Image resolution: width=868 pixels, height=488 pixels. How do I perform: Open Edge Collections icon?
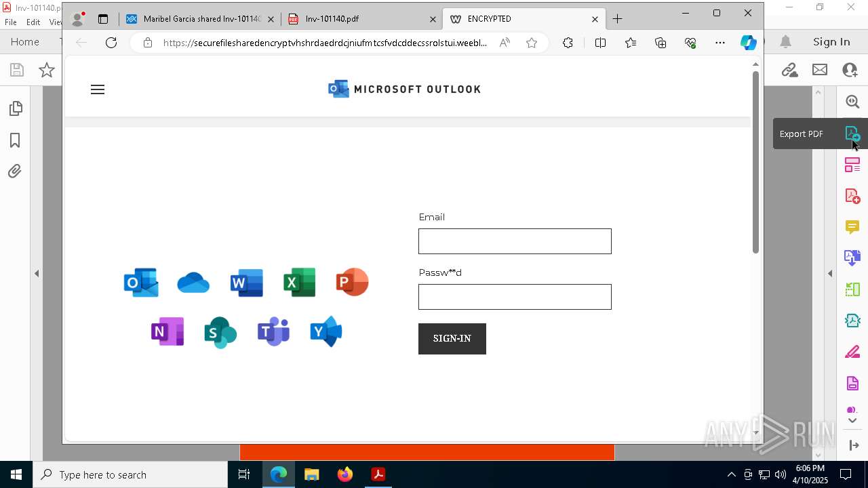[660, 43]
